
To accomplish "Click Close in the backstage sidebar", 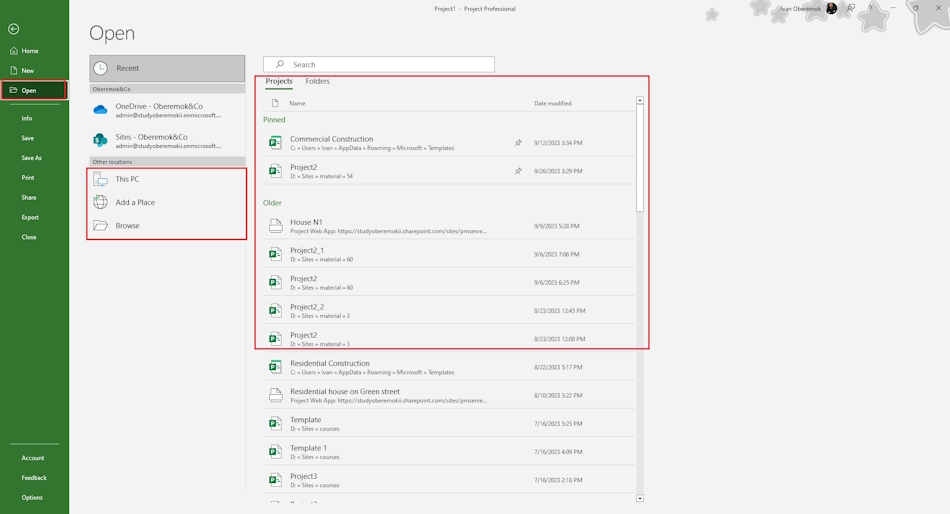I will pyautogui.click(x=28, y=237).
